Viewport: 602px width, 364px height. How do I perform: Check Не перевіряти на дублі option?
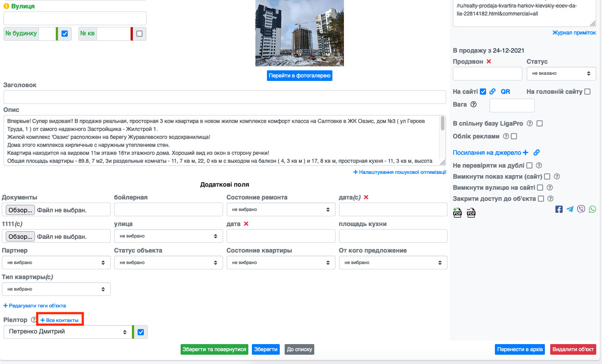click(529, 165)
